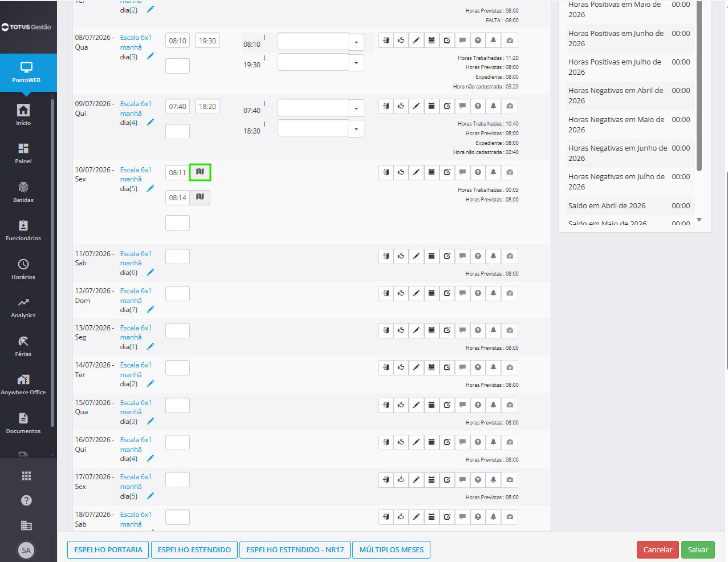Image resolution: width=728 pixels, height=562 pixels.
Task: Open the SA user avatar
Action: click(26, 550)
